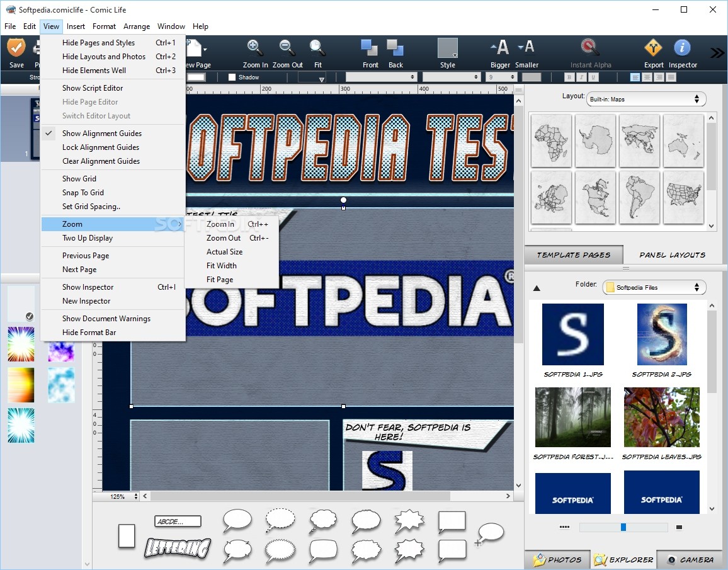The image size is (728, 570).
Task: Open the Camera tab button
Action: click(x=691, y=559)
